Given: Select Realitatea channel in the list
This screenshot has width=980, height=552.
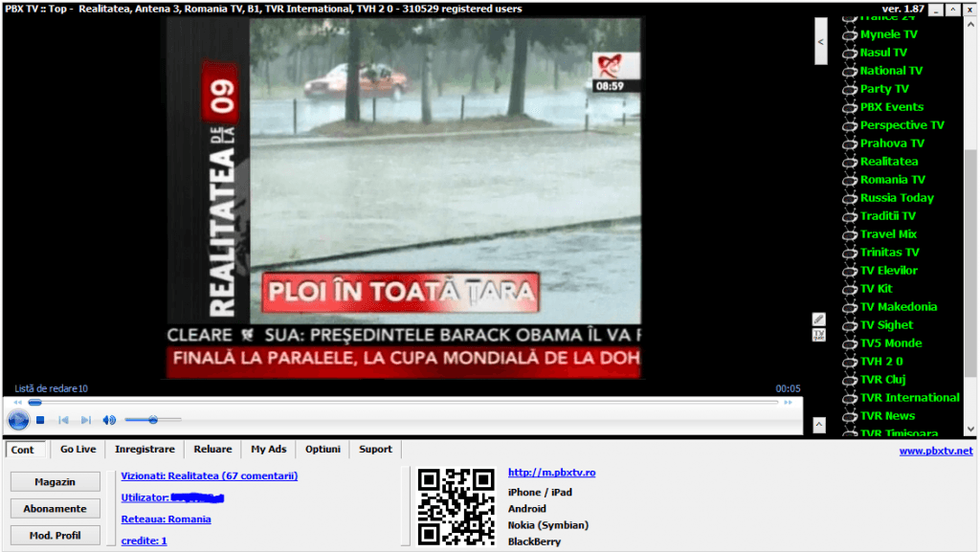Looking at the screenshot, I should pyautogui.click(x=889, y=161).
